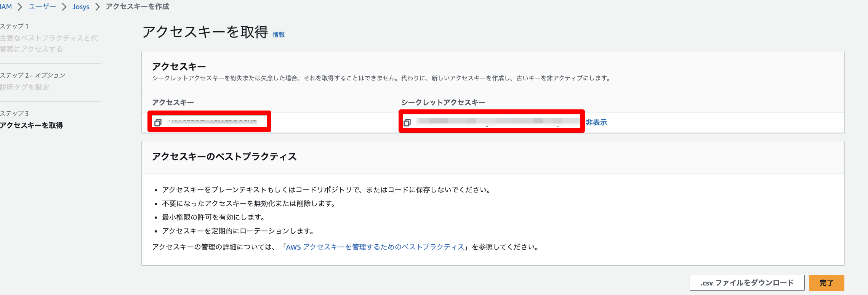Click the chevron after Josys in the breadcrumb
The image size is (868, 295).
[98, 7]
